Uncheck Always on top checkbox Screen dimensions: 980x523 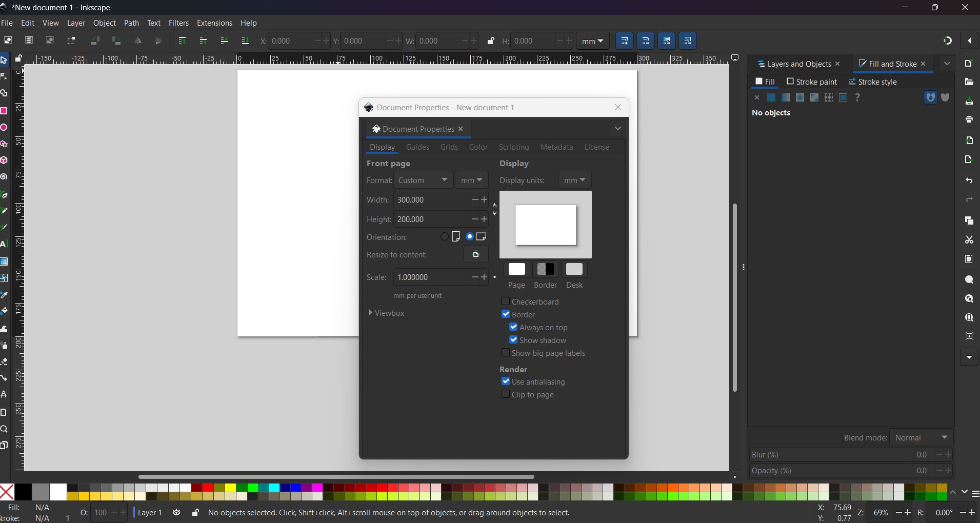(x=513, y=327)
